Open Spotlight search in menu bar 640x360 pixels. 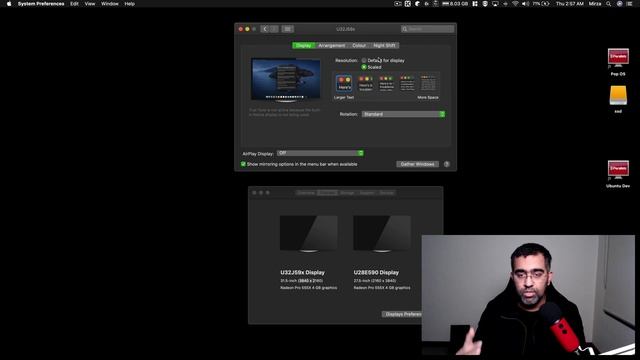click(x=609, y=4)
